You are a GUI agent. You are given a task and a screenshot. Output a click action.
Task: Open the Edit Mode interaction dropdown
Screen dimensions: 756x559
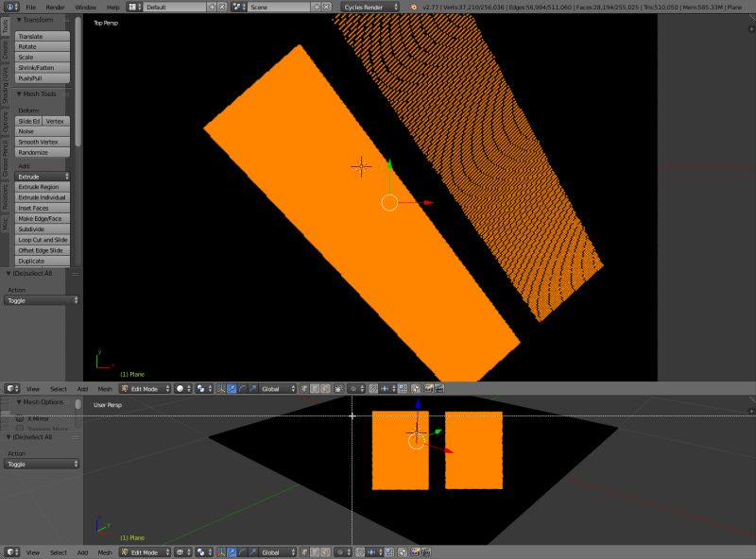click(144, 387)
